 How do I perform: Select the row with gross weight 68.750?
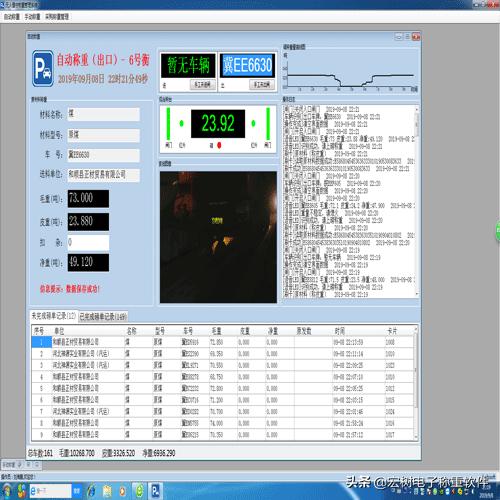(x=223, y=377)
